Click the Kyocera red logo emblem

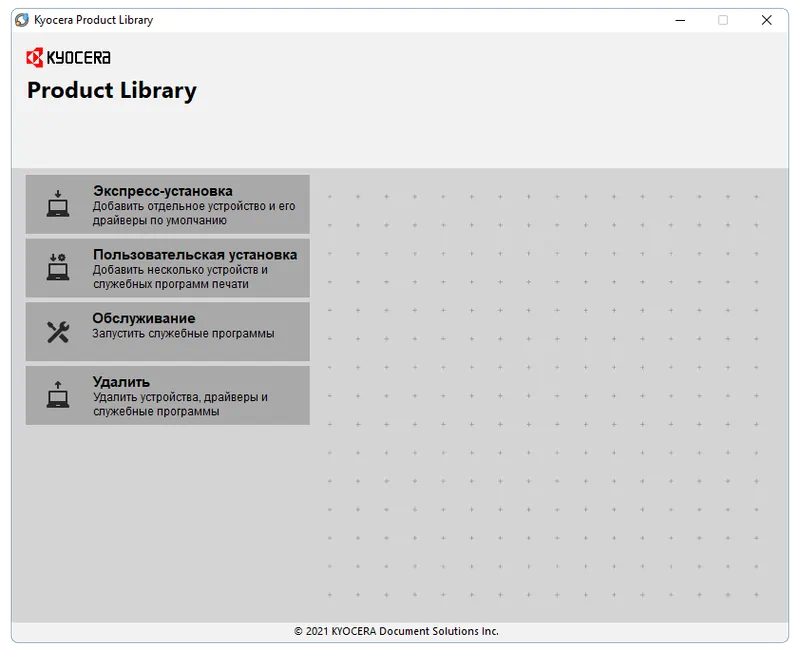[35, 58]
